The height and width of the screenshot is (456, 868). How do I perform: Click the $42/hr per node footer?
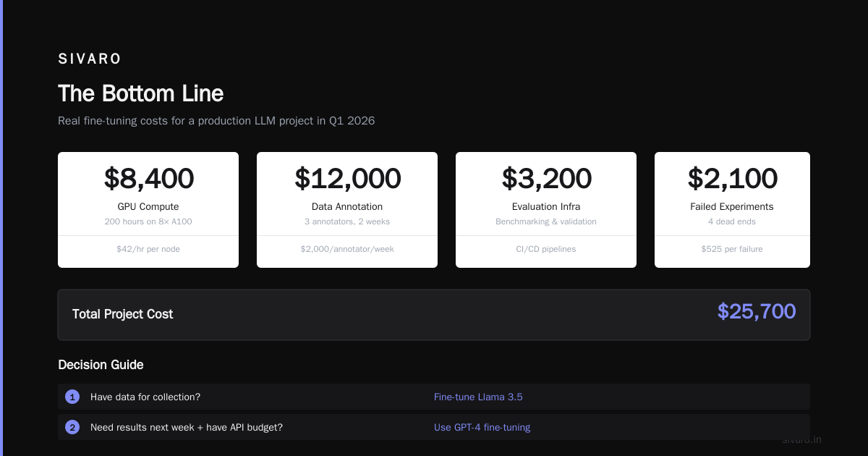pyautogui.click(x=148, y=249)
